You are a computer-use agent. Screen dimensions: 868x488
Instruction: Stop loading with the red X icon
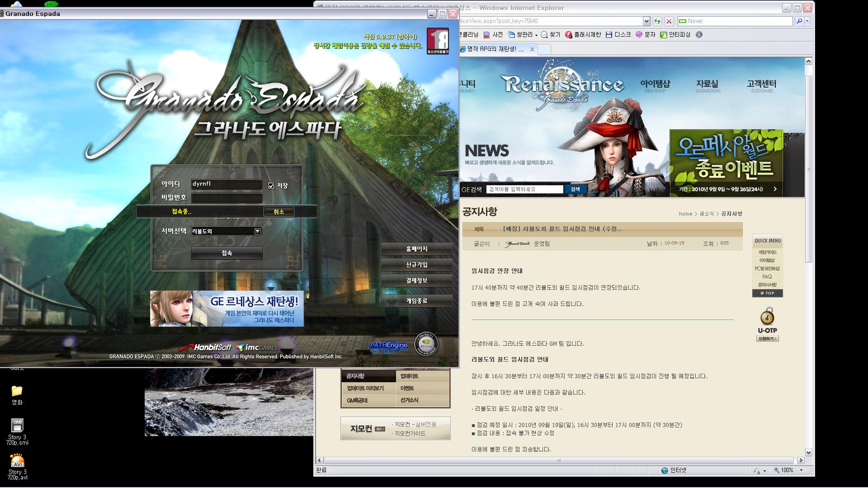(669, 21)
